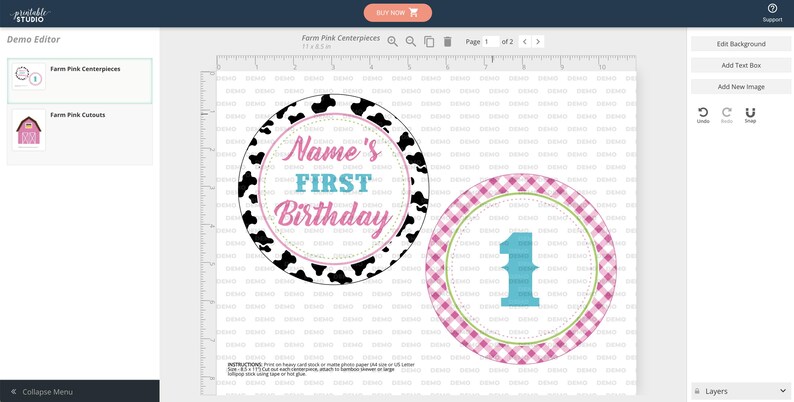Image resolution: width=794 pixels, height=402 pixels.
Task: Open the Support help icon
Action: click(772, 13)
